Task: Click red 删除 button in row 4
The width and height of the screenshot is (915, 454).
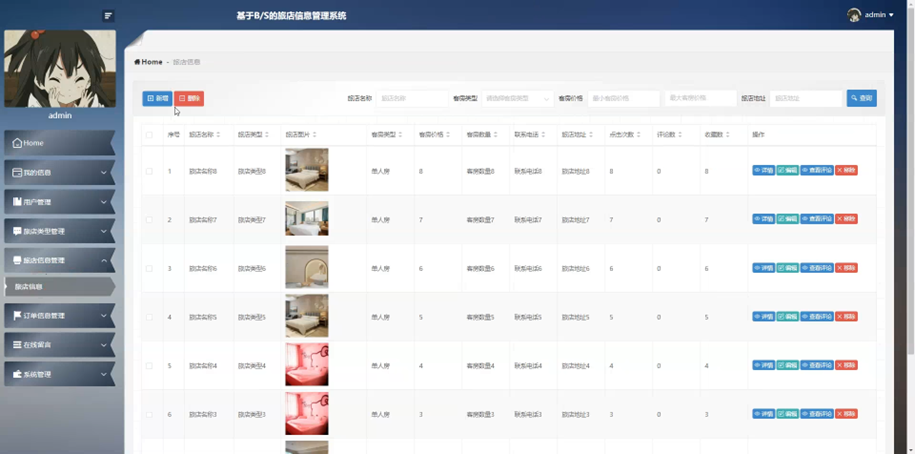Action: pos(846,316)
